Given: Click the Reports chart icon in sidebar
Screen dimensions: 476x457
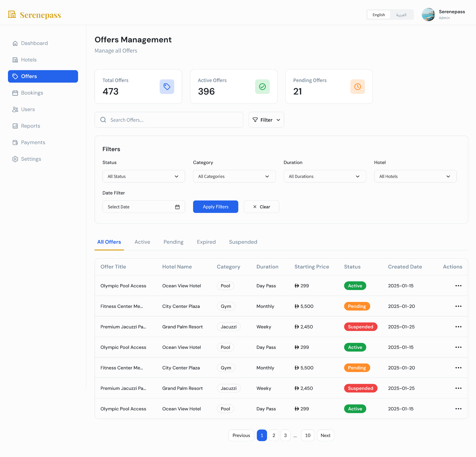Looking at the screenshot, I should click(x=15, y=126).
